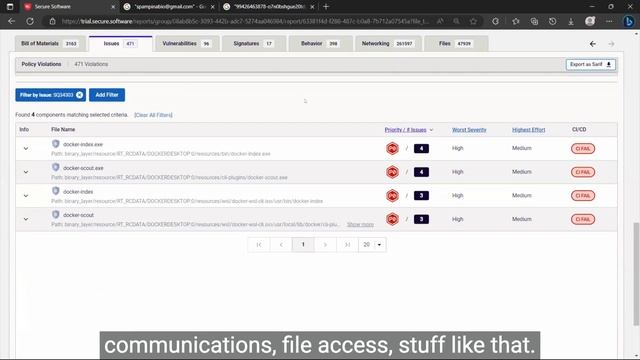Select the Issues tab

coord(120,44)
